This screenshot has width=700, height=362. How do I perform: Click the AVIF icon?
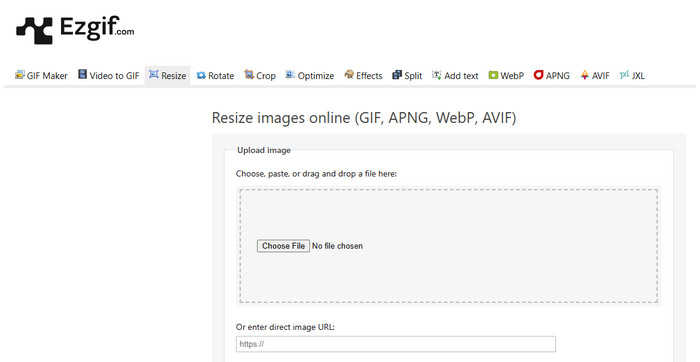pos(584,75)
